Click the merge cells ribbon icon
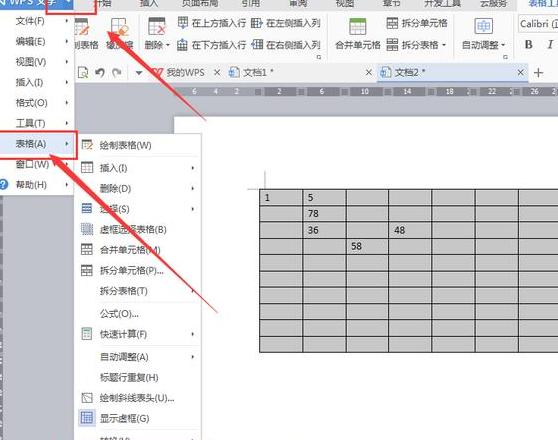Screen dimensions: 558x440 click(357, 27)
